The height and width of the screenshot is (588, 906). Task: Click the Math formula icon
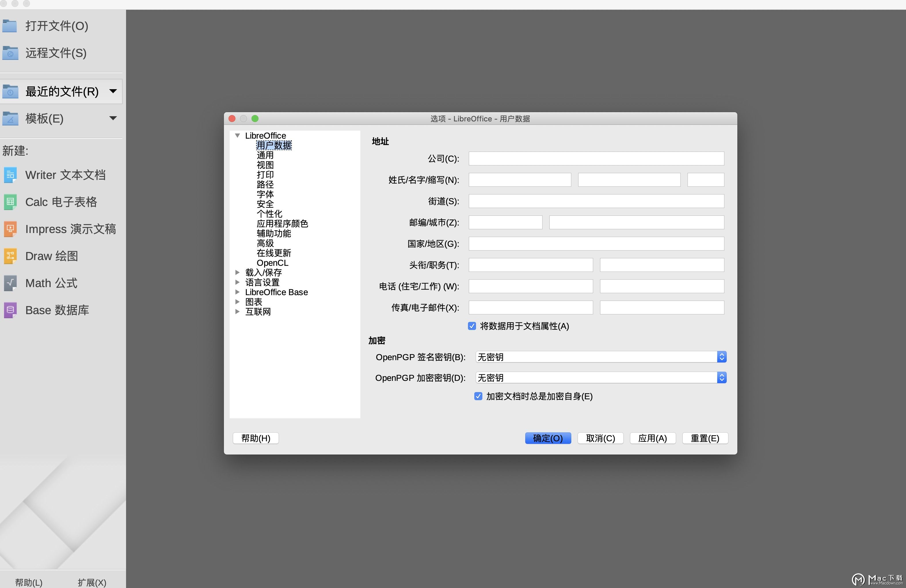tap(10, 283)
